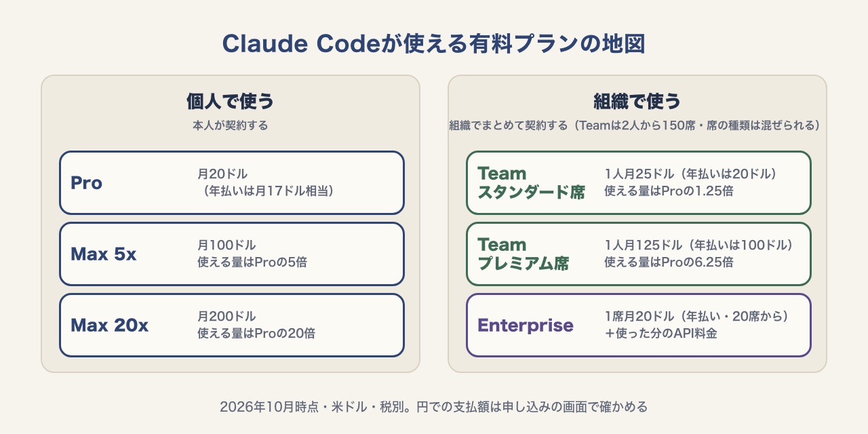The width and height of the screenshot is (868, 434).
Task: Click the title 'Claude Codeが使える有料プランの地図'
Action: [x=434, y=43]
